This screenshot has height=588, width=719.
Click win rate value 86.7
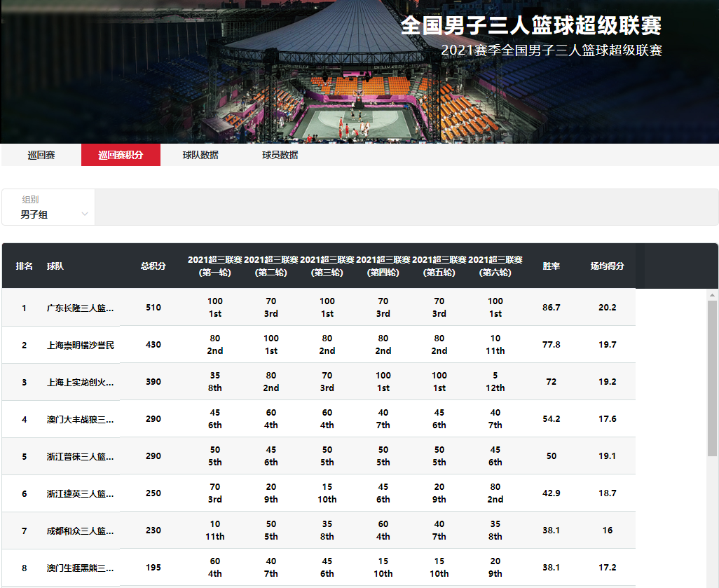click(x=552, y=307)
